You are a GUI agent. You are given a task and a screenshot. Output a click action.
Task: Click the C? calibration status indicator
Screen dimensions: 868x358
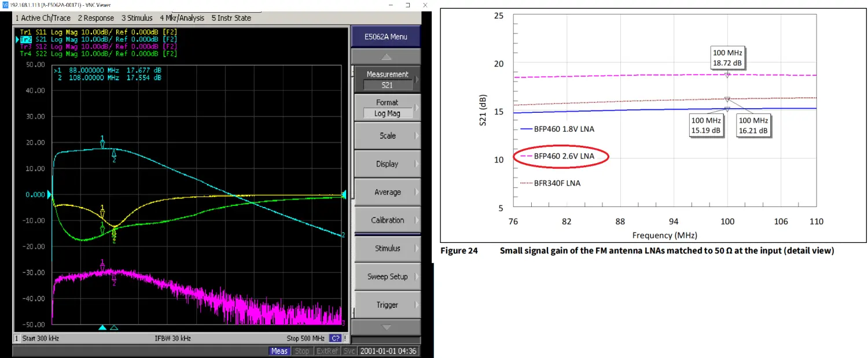[335, 338]
